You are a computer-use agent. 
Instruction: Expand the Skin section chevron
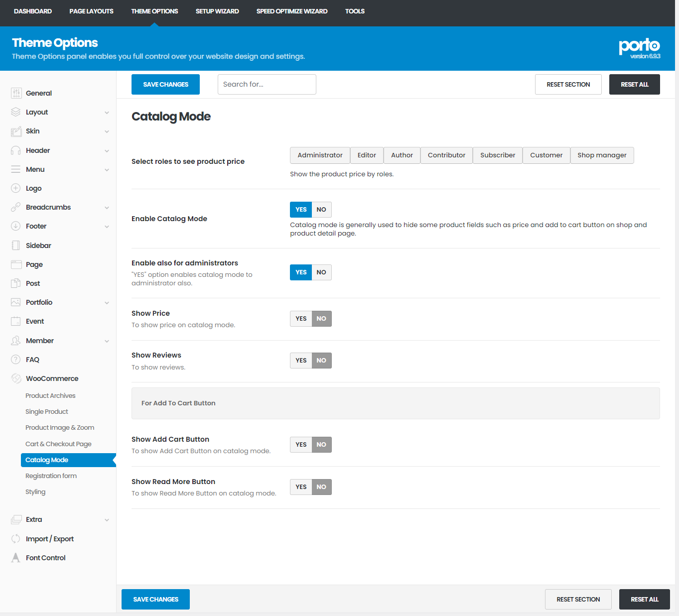pyautogui.click(x=107, y=131)
